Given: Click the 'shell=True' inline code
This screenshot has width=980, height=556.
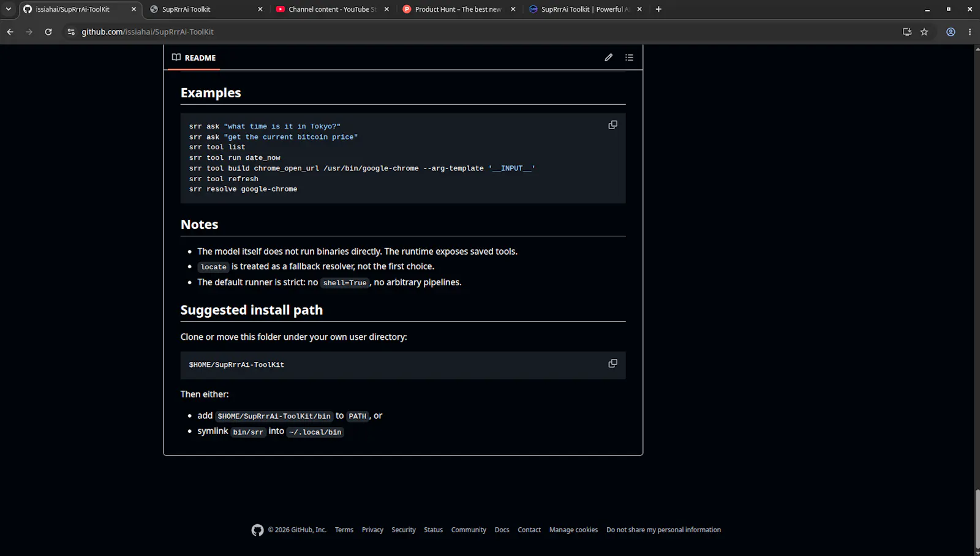Looking at the screenshot, I should pyautogui.click(x=345, y=283).
